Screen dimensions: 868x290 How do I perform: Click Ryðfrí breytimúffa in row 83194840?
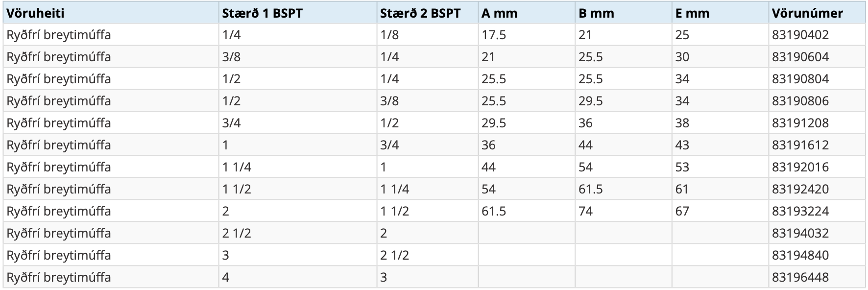click(59, 256)
